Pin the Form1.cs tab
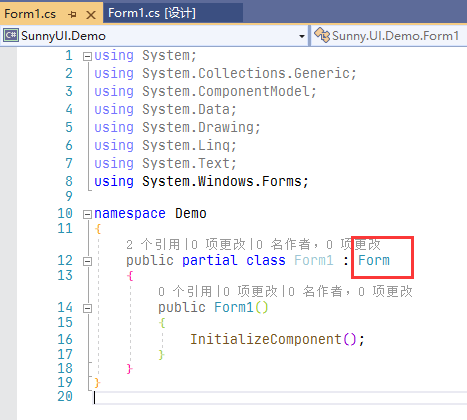This screenshot has width=467, height=420. coord(72,14)
